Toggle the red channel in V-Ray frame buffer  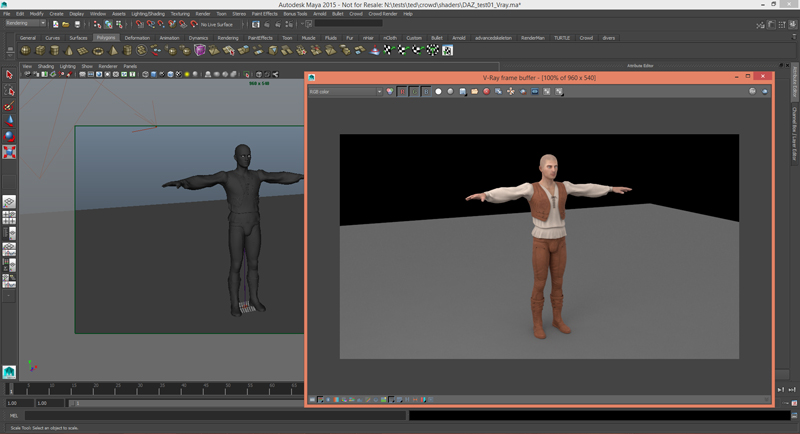tap(402, 92)
